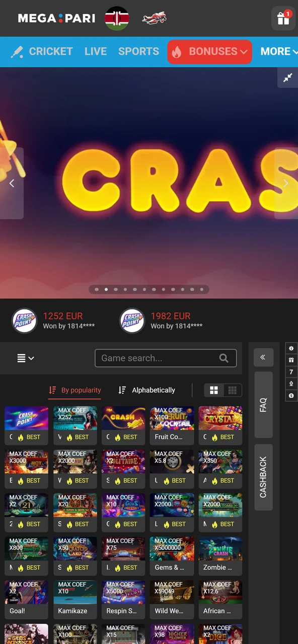Screen dimensions: 298x644
Task: Open the Crash Point game tile
Action: click(26, 425)
